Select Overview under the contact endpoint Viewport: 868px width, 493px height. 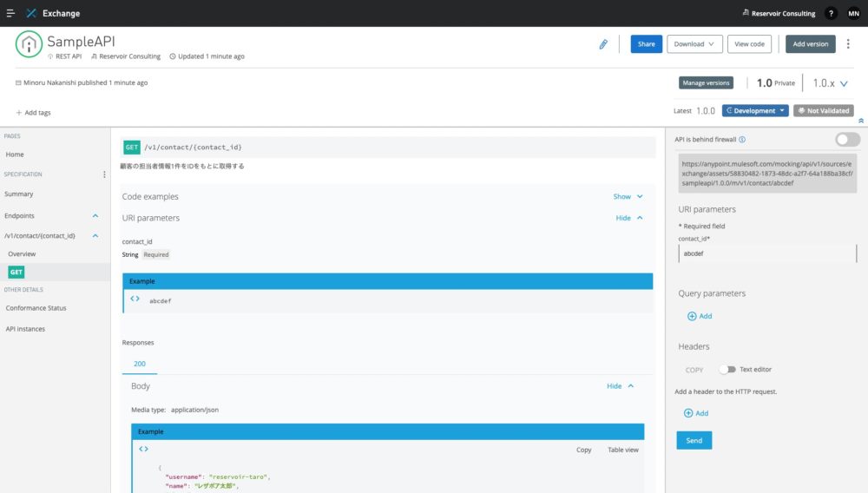(x=22, y=254)
